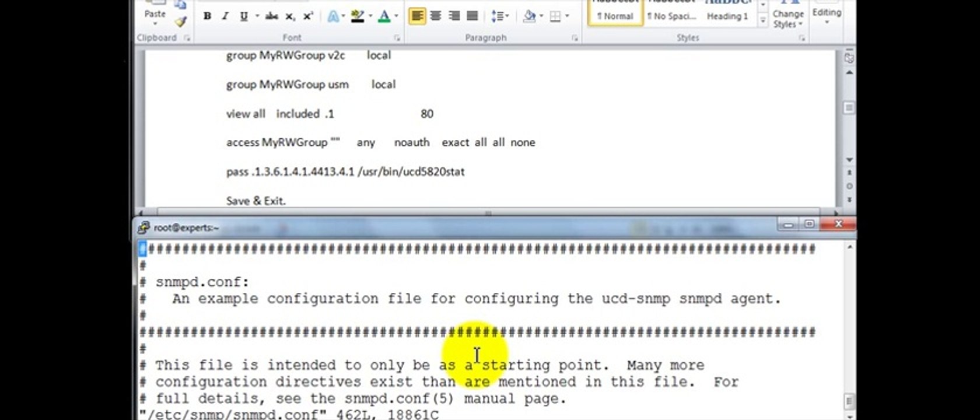Click the Previous Page browse arrow
Screen dimensions: 980x420
click(849, 173)
